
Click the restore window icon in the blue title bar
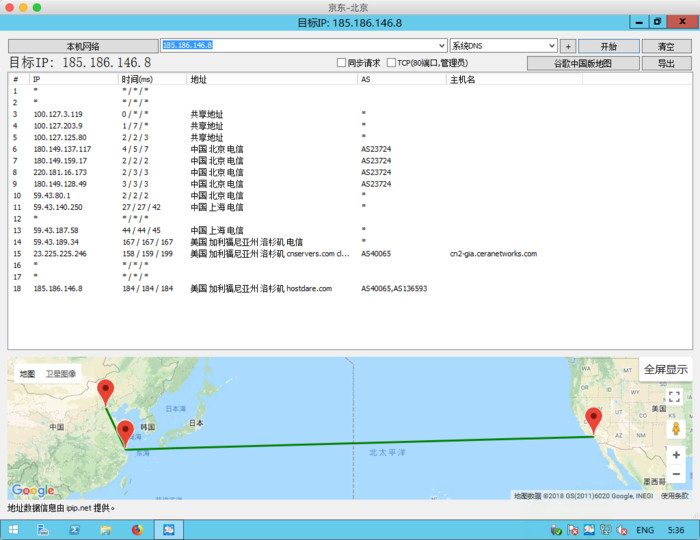[657, 21]
